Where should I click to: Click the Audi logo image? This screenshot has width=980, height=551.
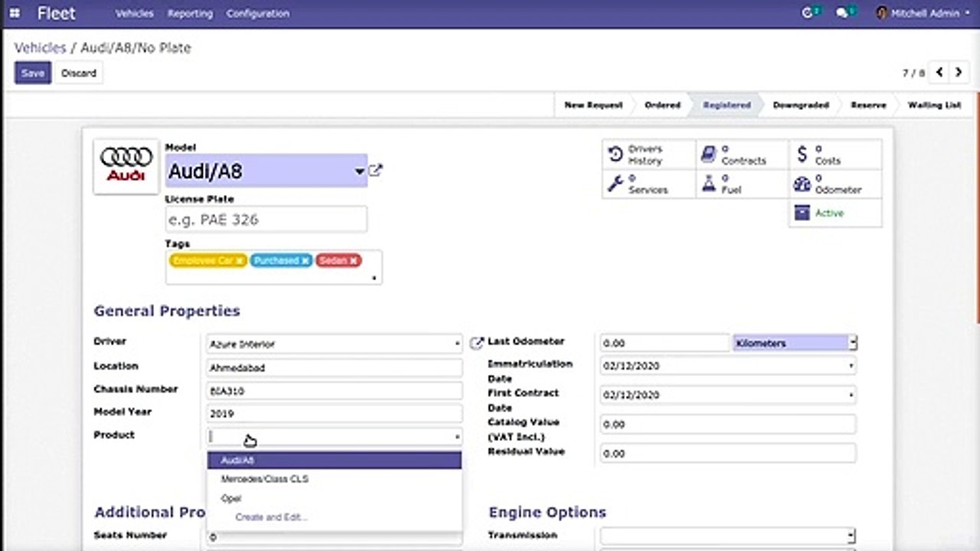pos(126,166)
